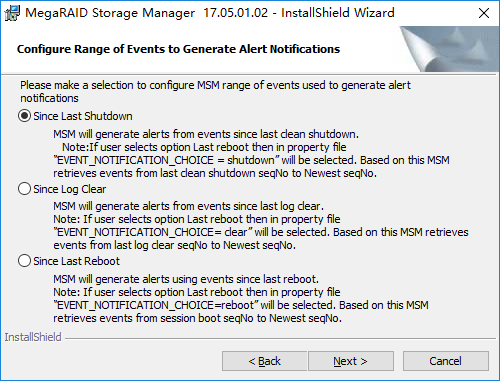Screen dimensions: 500x381
Task: Click the InstallShield branding label
Action: pyautogui.click(x=33, y=337)
